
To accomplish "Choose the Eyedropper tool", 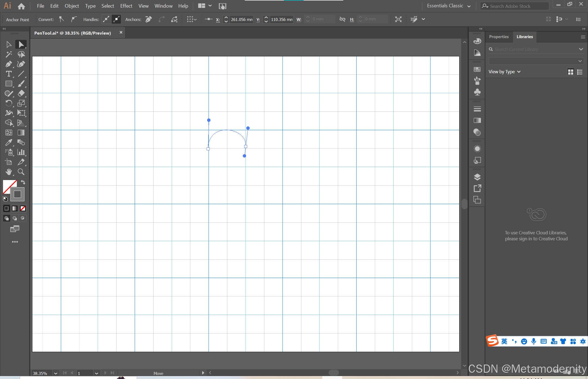I will (x=8, y=142).
